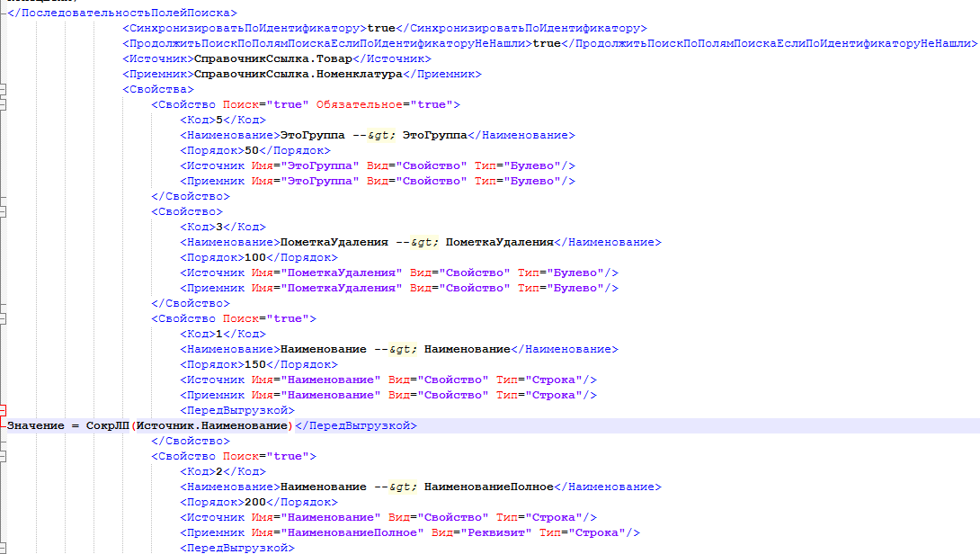Collapse the Свойство block containing Код 1

click(x=3, y=318)
